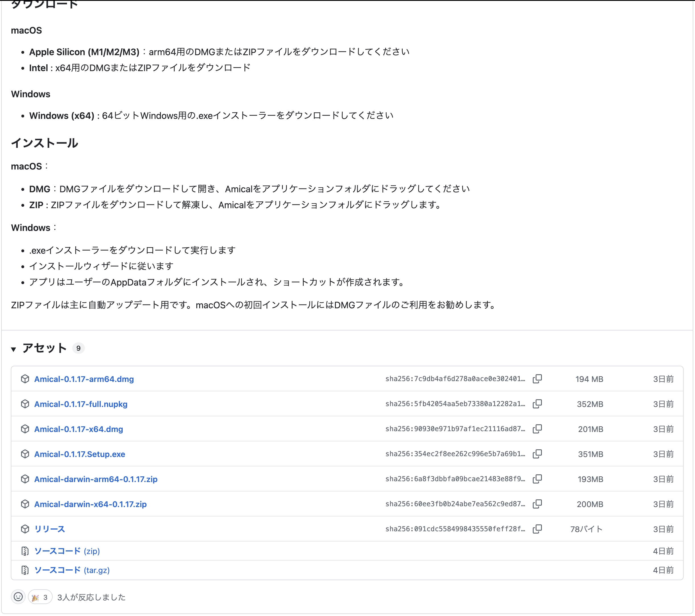Screen dimensions: 695x616
Task: Click the package icon beside Amical-0.1.17.Setup.exe
Action: coord(25,454)
